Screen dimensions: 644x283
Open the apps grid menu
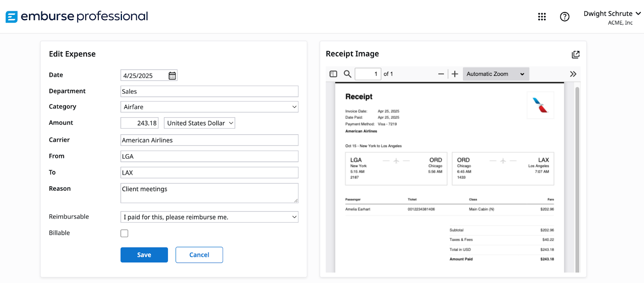coord(542,17)
